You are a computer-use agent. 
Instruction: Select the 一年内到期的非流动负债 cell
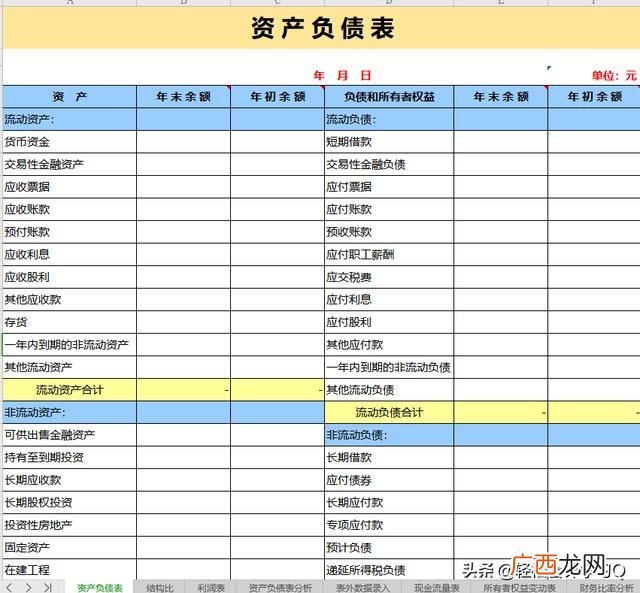coord(389,367)
